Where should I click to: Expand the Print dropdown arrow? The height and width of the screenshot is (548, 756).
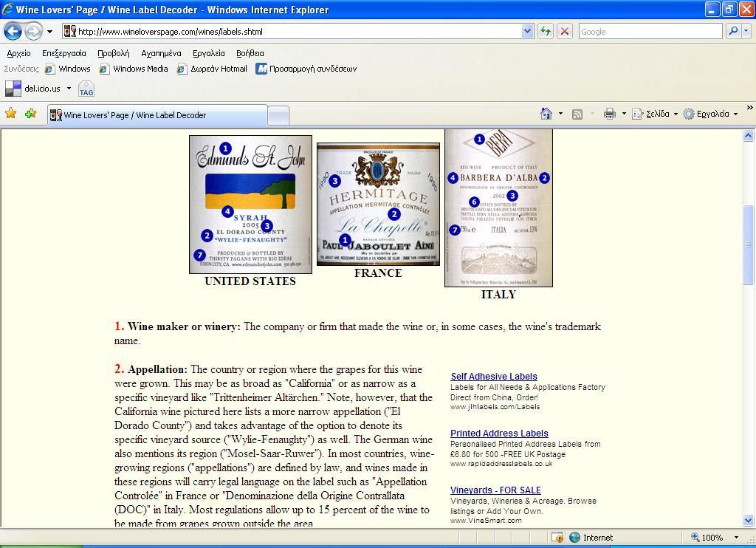[624, 114]
